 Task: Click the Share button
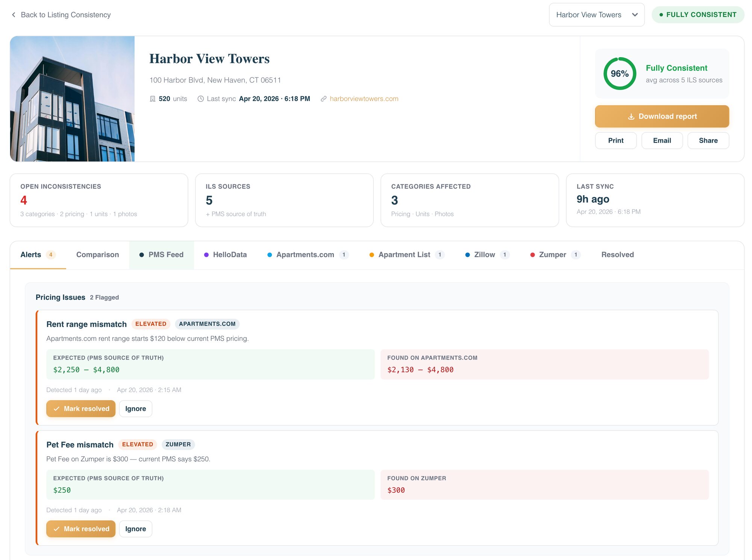click(708, 141)
